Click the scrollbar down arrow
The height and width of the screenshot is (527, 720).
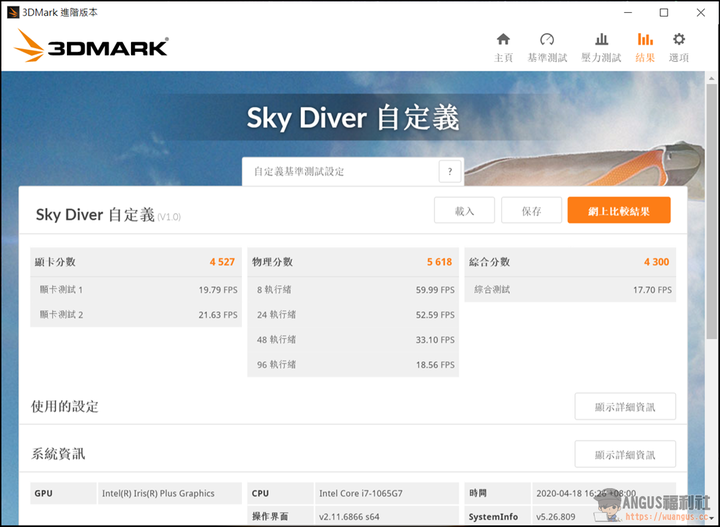712,518
